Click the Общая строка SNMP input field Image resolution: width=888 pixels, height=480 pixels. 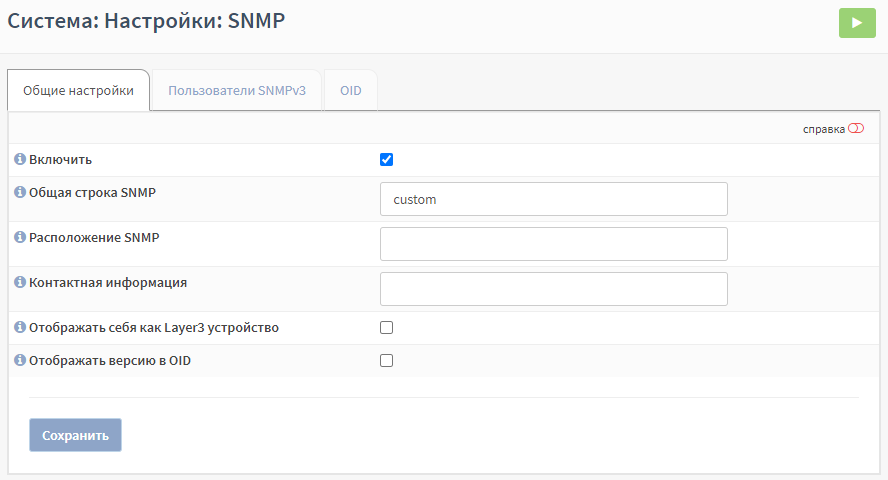coord(553,199)
